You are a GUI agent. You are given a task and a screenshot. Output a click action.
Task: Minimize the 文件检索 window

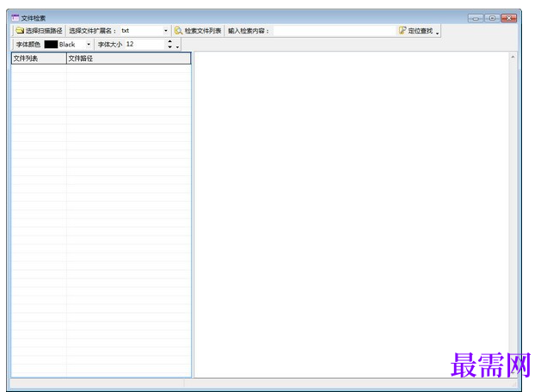click(x=476, y=18)
